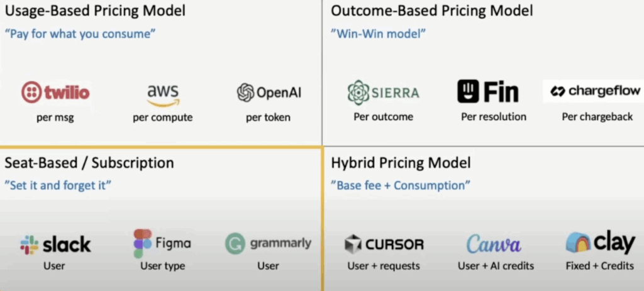Select the Figma logo
644x291 pixels.
(162, 243)
